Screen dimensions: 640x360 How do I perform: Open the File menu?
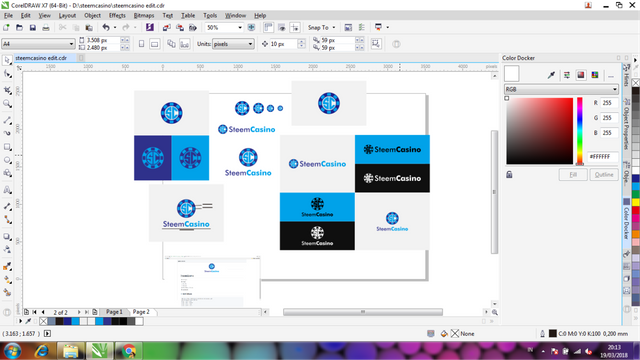coord(8,16)
